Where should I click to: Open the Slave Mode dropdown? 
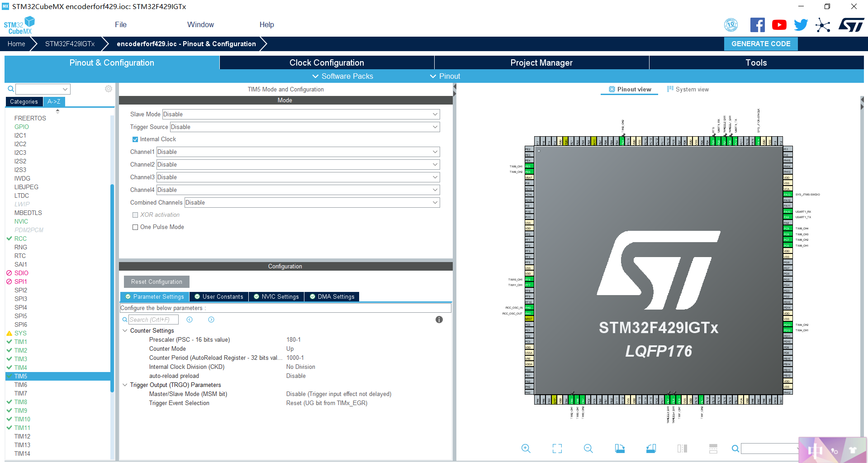tap(301, 114)
